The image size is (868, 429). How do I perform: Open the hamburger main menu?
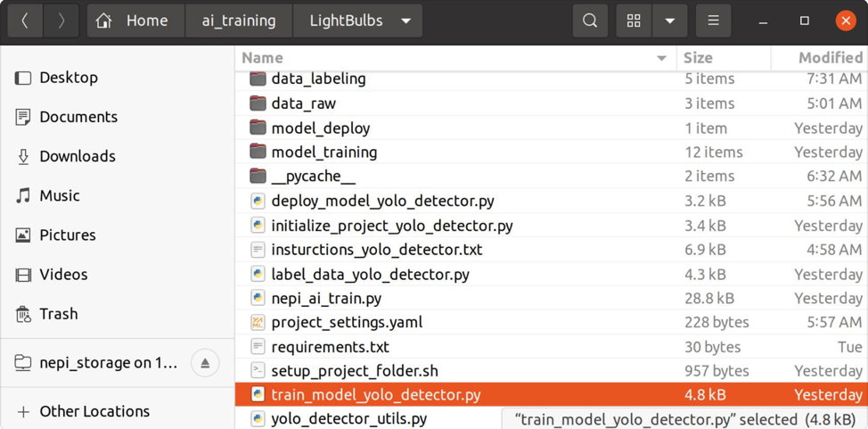coord(713,21)
